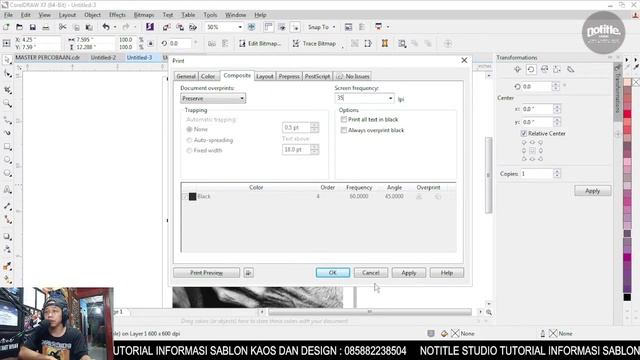Click the Open folder icon
This screenshot has width=640, height=360.
point(19,27)
